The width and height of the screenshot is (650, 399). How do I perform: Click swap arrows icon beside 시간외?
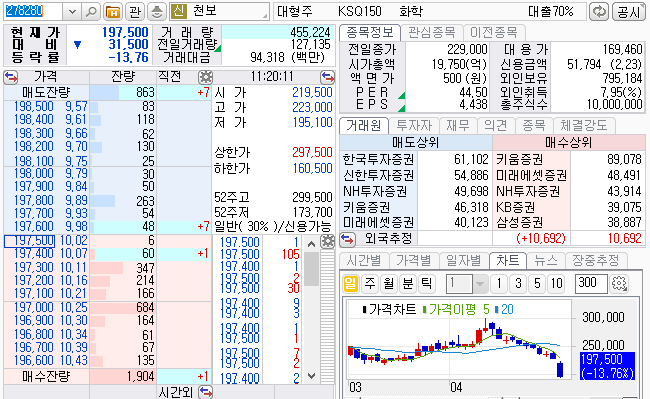(x=205, y=392)
